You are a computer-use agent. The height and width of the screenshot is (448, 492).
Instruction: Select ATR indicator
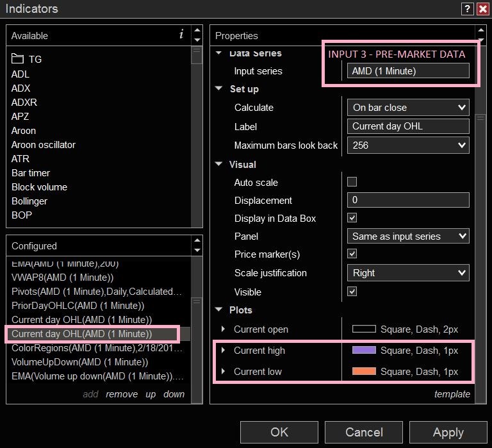20,159
